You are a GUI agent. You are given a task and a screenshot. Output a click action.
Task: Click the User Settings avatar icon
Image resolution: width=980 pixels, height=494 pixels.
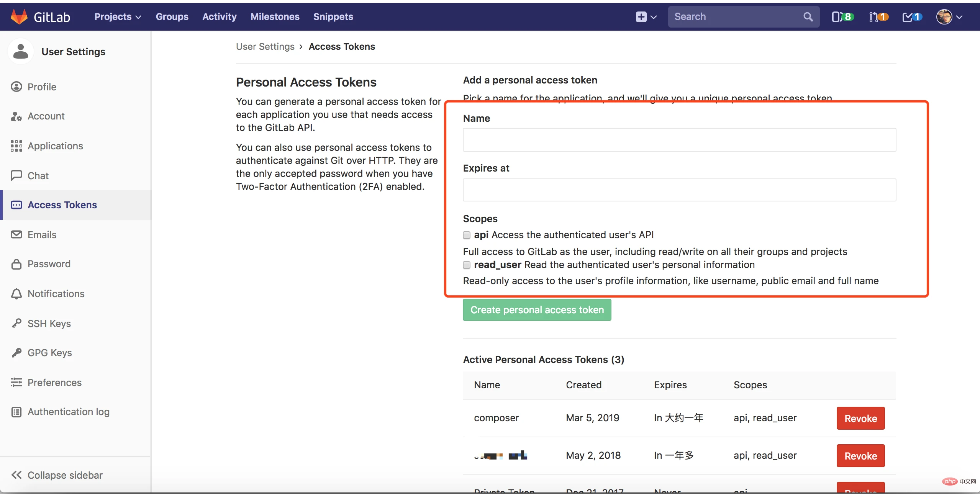click(21, 51)
